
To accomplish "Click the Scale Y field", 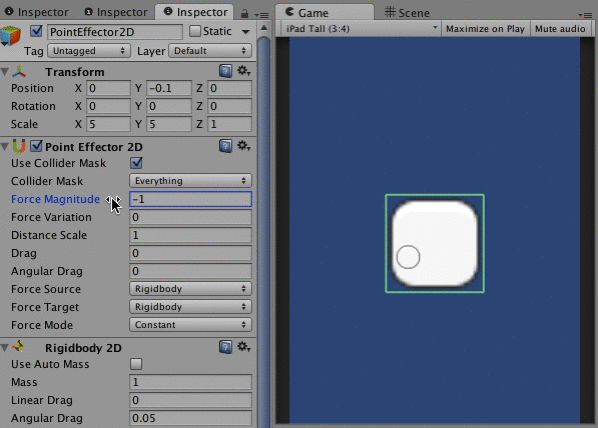I will tap(169, 124).
